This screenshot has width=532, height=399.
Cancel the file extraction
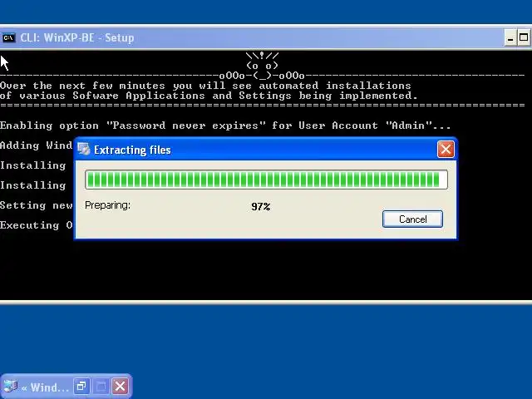click(412, 219)
